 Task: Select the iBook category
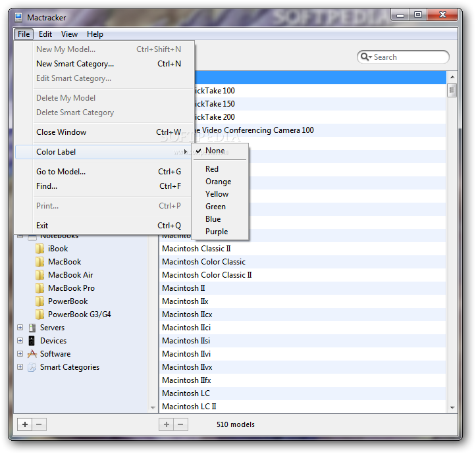58,249
